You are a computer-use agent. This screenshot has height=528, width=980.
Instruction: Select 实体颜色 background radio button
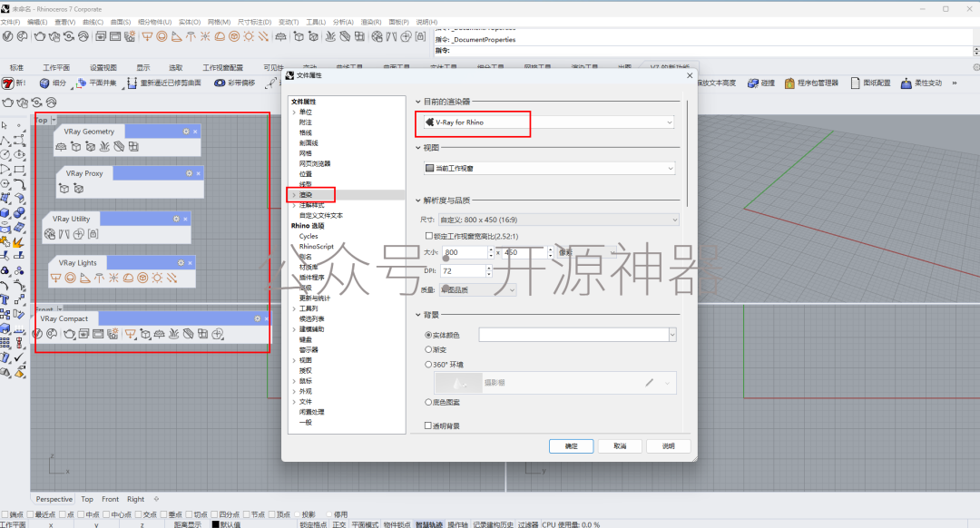click(x=428, y=335)
